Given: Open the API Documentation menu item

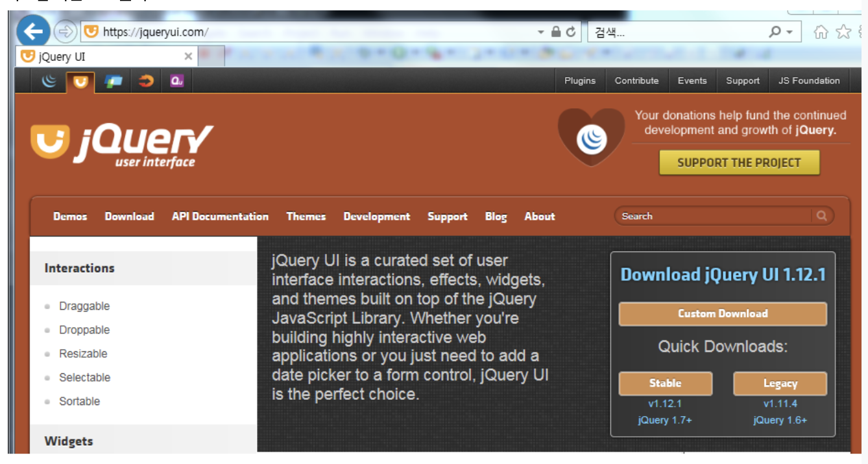Looking at the screenshot, I should [220, 216].
